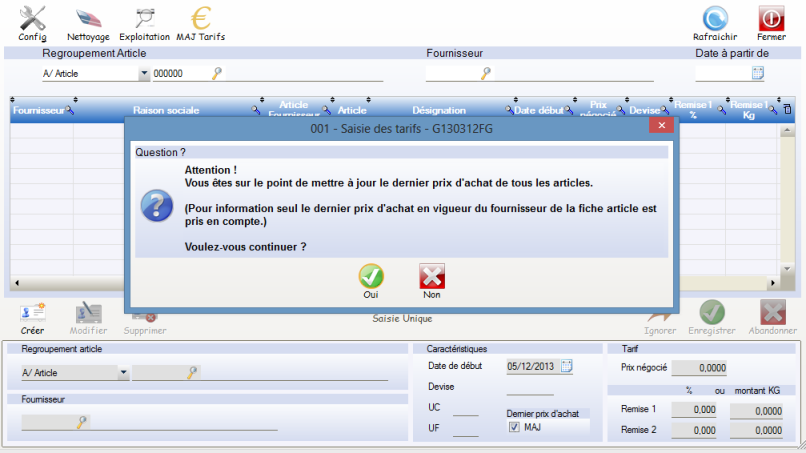Image resolution: width=806 pixels, height=453 pixels.
Task: Toggle the MAJ dernier prix d'achat checkbox
Action: pyautogui.click(x=515, y=427)
